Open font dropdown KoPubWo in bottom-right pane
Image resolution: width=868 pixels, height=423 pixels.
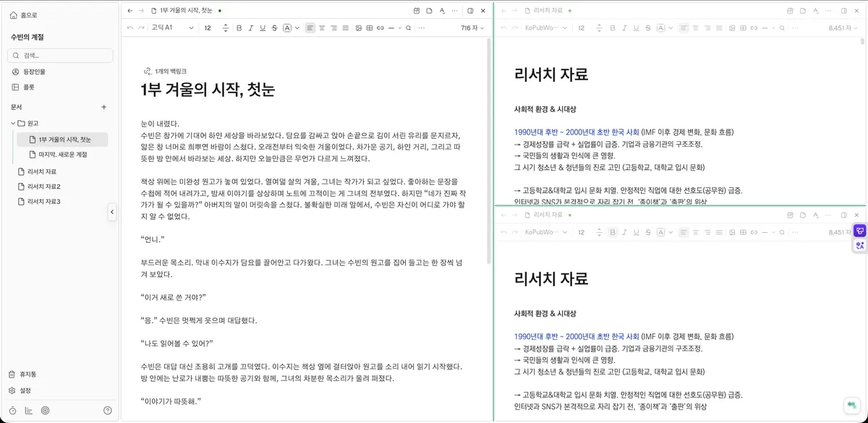click(546, 232)
